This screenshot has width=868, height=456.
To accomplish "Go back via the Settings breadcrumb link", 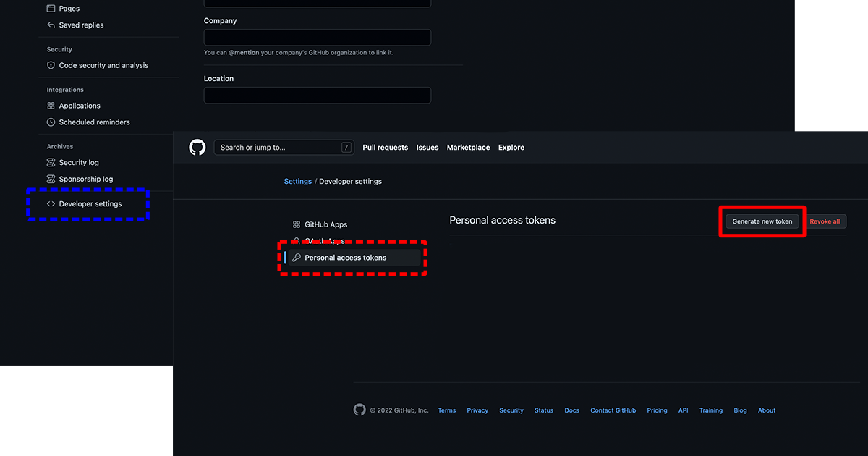I will click(298, 182).
